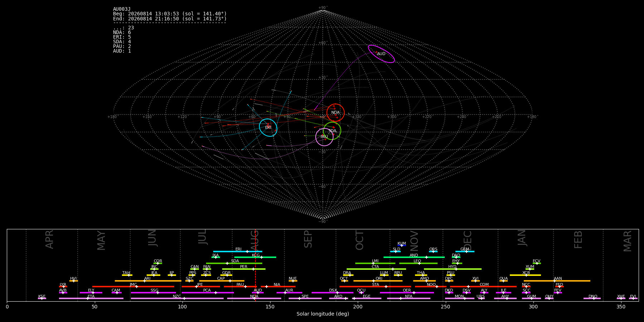Screen dimensions: 644x322
Task: Select the JMC shower bar in timeline
Action: click(133, 287)
